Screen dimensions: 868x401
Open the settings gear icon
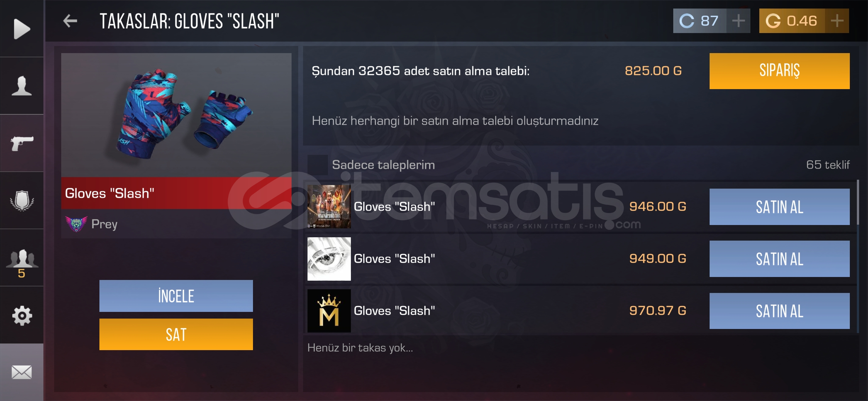click(22, 316)
